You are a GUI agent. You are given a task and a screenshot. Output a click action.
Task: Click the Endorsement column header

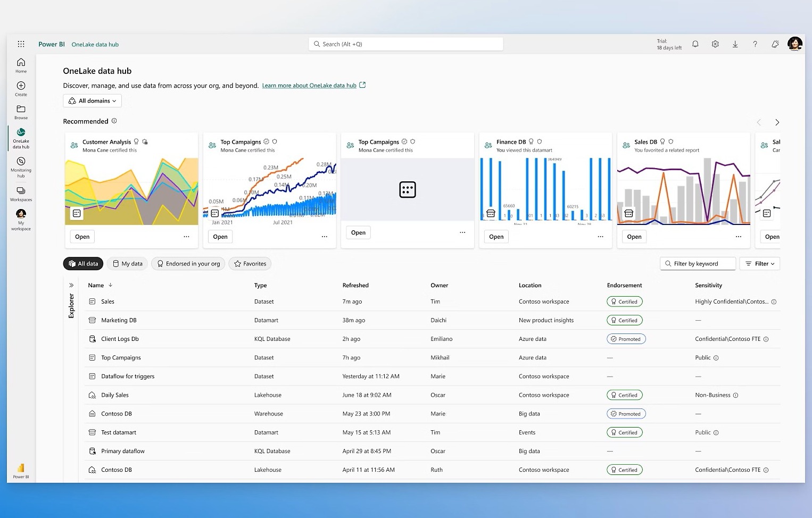pyautogui.click(x=625, y=286)
